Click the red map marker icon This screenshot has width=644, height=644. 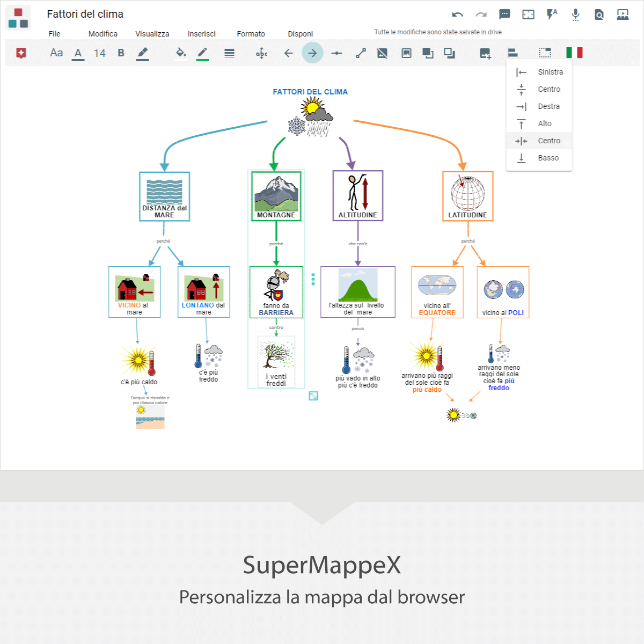click(x=21, y=53)
